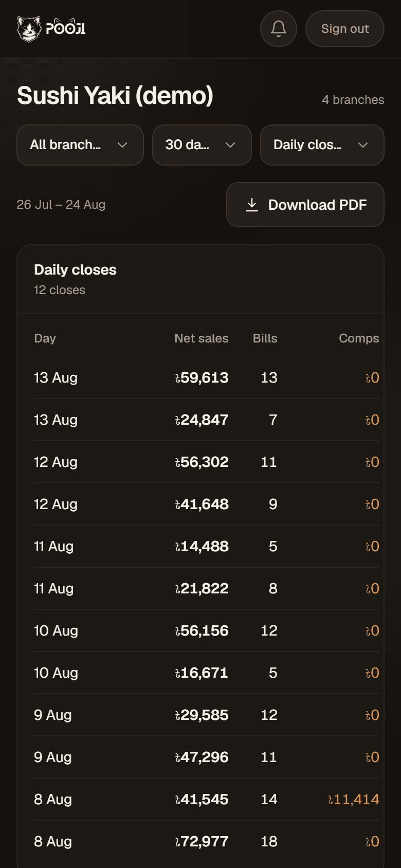Click 11 Aug in the 14,488 row
The height and width of the screenshot is (868, 401).
[54, 547]
